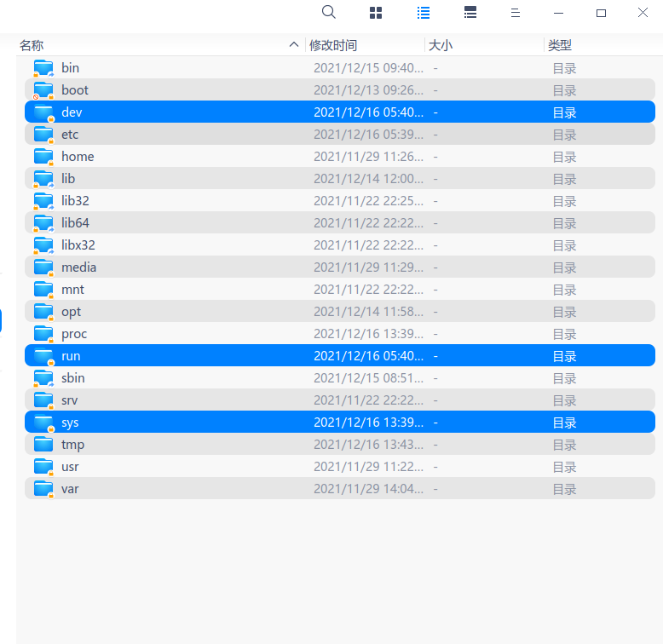Select the folder name 'lib64'
The width and height of the screenshot is (663, 644).
point(75,223)
